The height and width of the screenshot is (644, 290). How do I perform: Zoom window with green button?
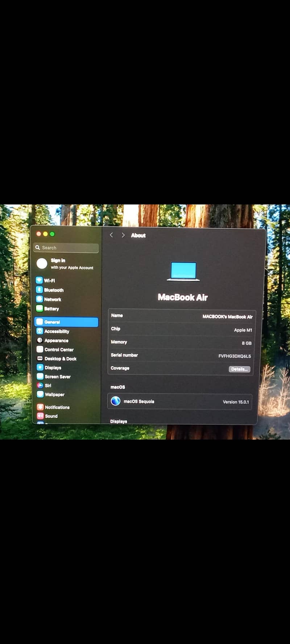(x=52, y=234)
